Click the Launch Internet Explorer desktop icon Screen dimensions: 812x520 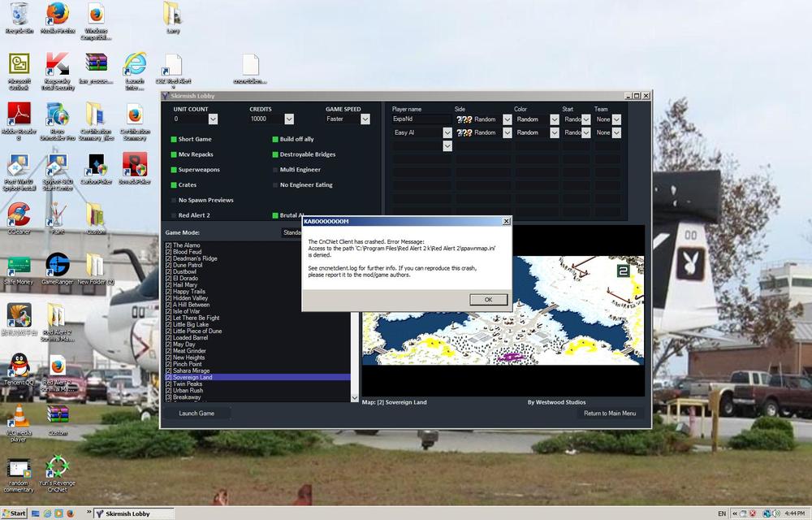click(135, 71)
